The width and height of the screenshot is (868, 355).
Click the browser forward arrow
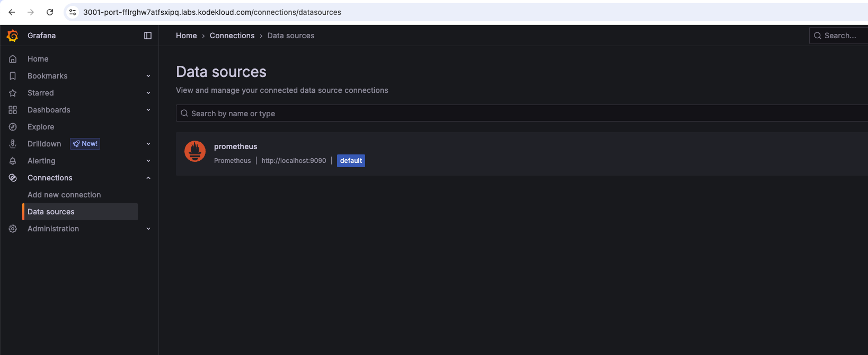(x=31, y=12)
